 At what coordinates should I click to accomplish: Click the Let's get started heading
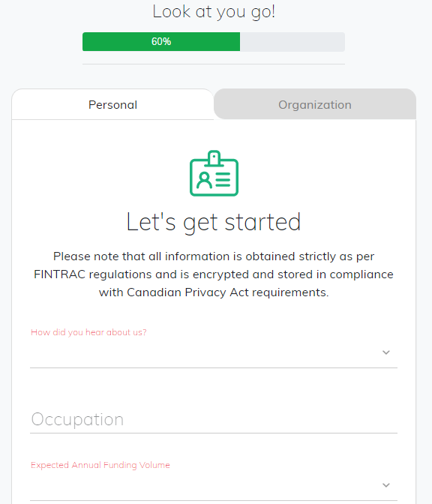click(214, 222)
